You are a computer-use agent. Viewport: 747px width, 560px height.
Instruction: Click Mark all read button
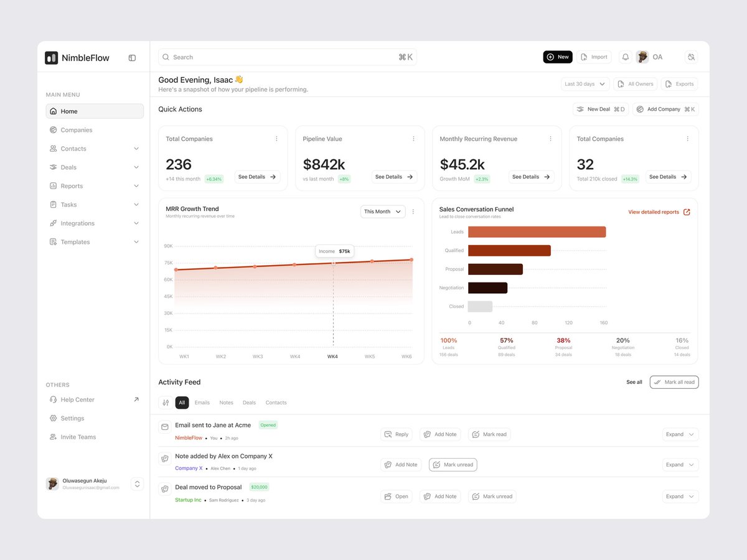coord(674,382)
